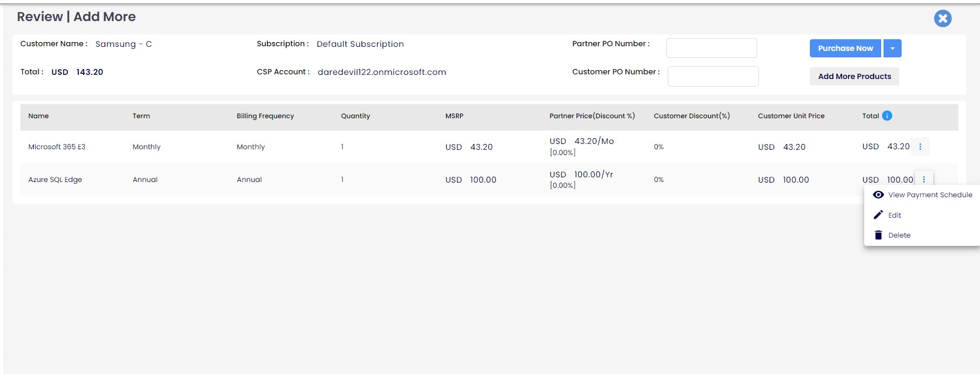Screen dimensions: 980x374
Task: Click the USD 43.20/Mo partner price
Action: (582, 141)
